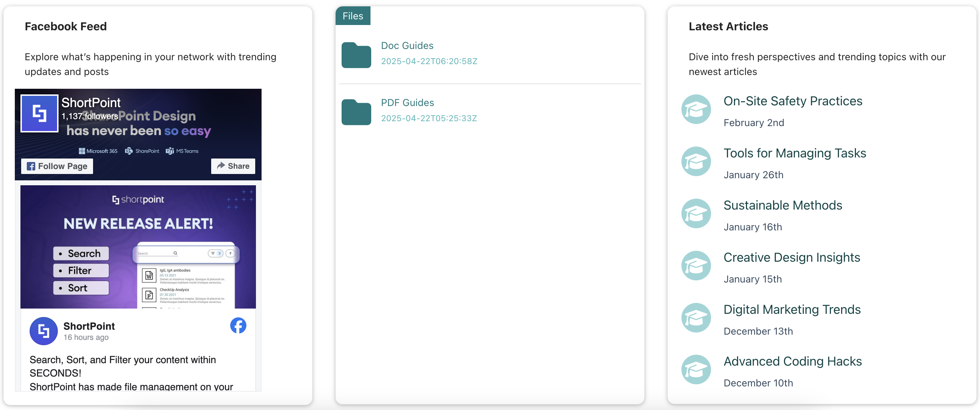
Task: Click the Doc Guides folder icon
Action: click(x=356, y=55)
